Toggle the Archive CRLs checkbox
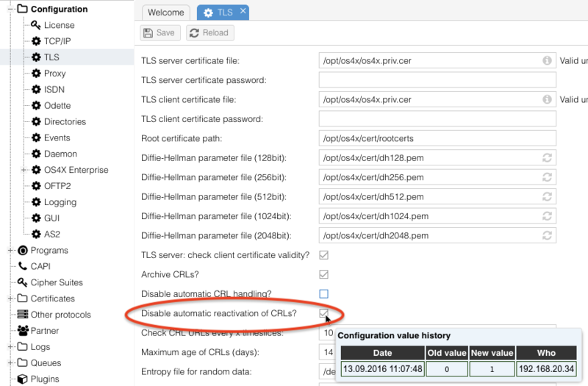The height and width of the screenshot is (386, 588). (x=323, y=274)
